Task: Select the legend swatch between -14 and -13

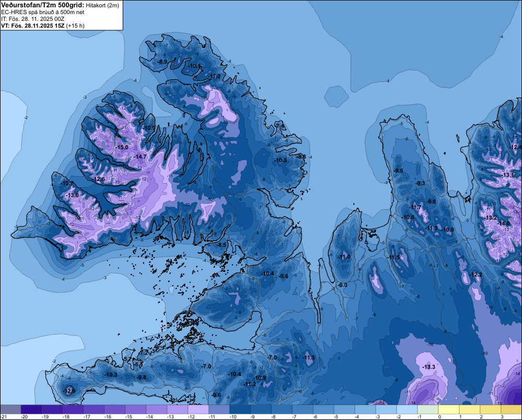Action: (x=157, y=409)
